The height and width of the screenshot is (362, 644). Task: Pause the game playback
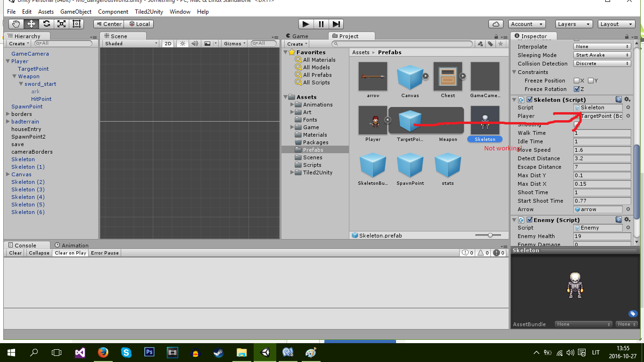click(321, 24)
